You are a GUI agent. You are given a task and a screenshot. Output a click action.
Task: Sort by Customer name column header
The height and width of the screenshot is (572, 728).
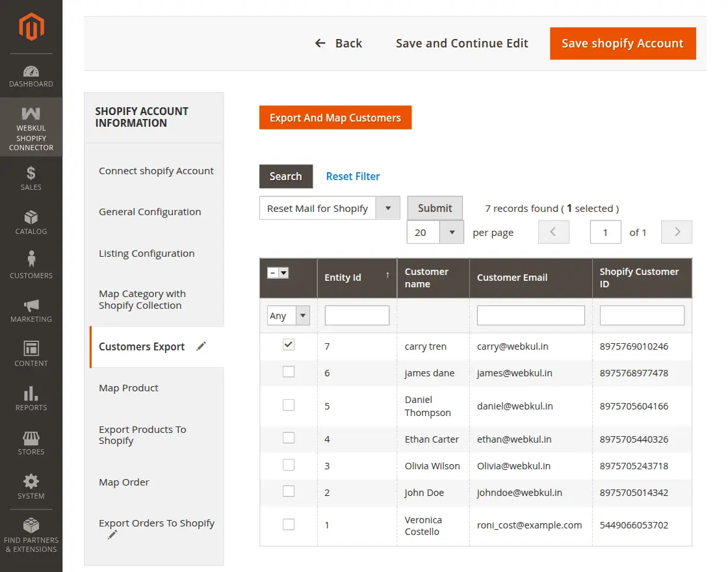(x=433, y=278)
